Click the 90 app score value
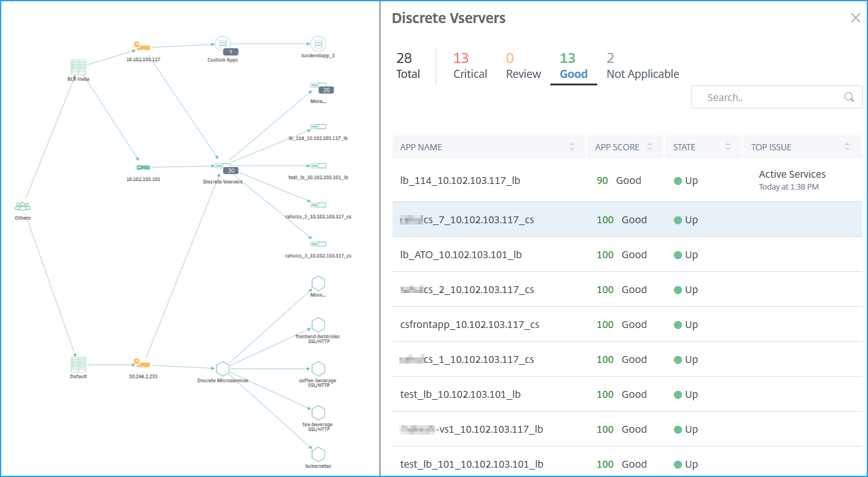The width and height of the screenshot is (868, 477). coord(602,181)
